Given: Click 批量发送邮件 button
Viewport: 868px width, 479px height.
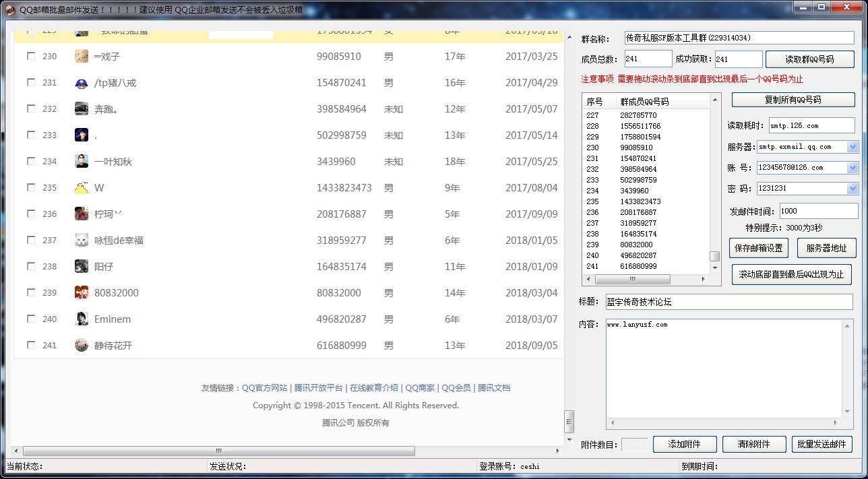Looking at the screenshot, I should (x=822, y=445).
